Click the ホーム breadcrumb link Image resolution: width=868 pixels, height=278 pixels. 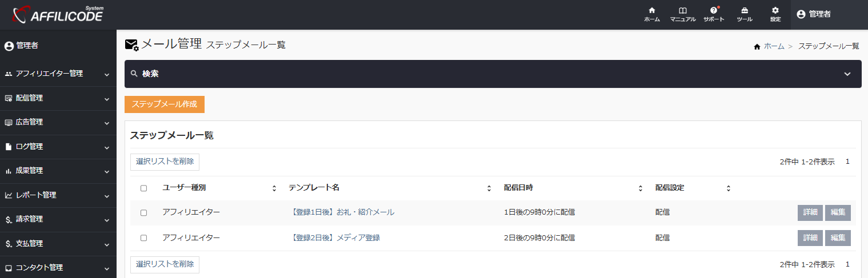(x=774, y=46)
